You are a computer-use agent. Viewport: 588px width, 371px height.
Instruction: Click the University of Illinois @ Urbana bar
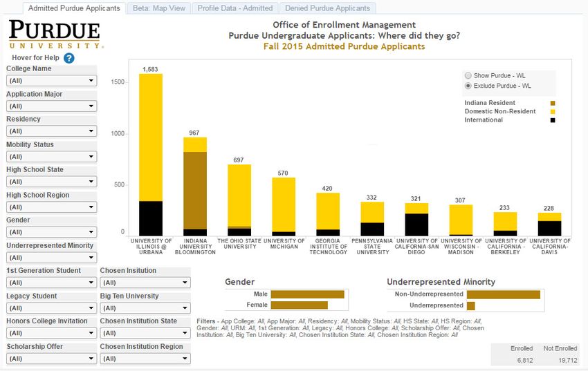[151, 155]
